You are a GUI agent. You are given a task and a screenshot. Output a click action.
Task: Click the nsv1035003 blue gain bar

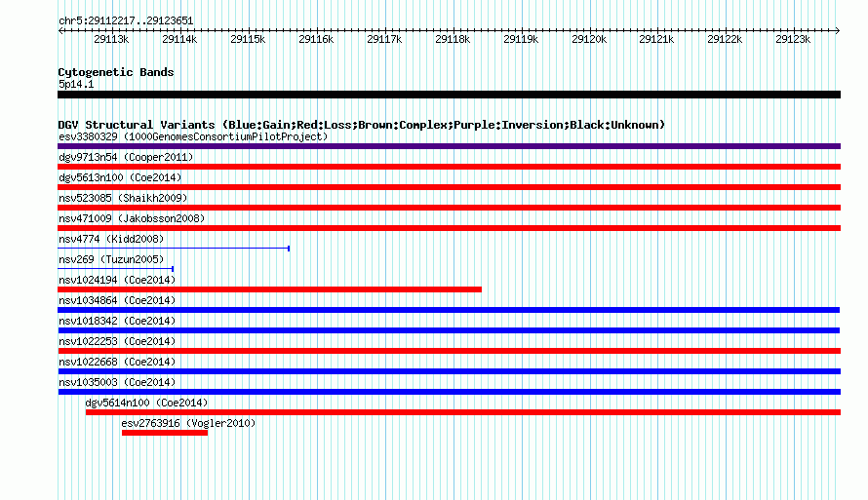[x=449, y=392]
